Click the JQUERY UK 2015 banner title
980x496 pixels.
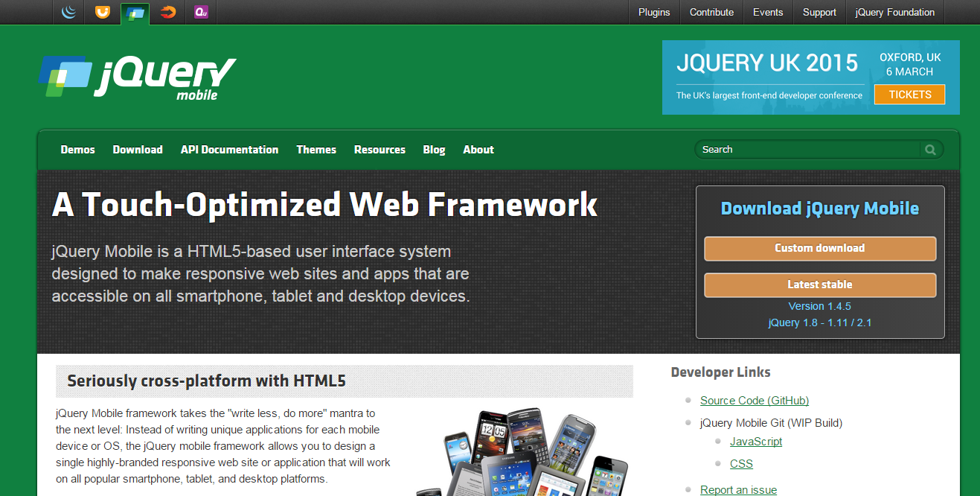pyautogui.click(x=767, y=63)
